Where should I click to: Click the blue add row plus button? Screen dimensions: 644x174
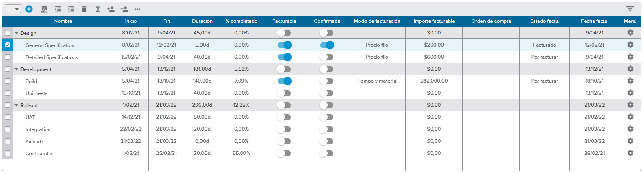tap(29, 9)
